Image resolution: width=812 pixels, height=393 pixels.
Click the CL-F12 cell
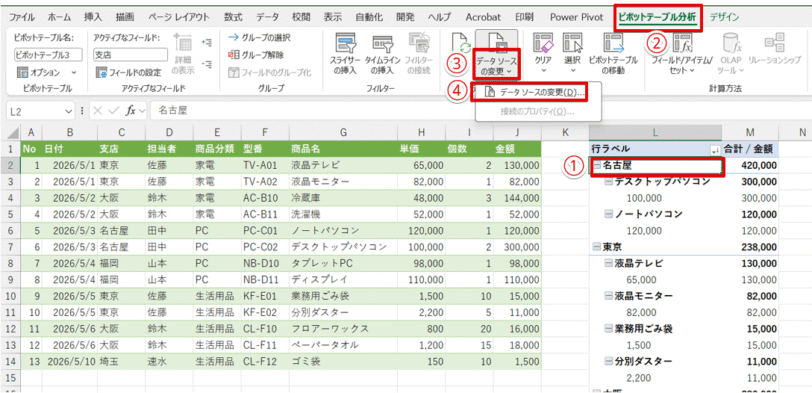coord(265,361)
